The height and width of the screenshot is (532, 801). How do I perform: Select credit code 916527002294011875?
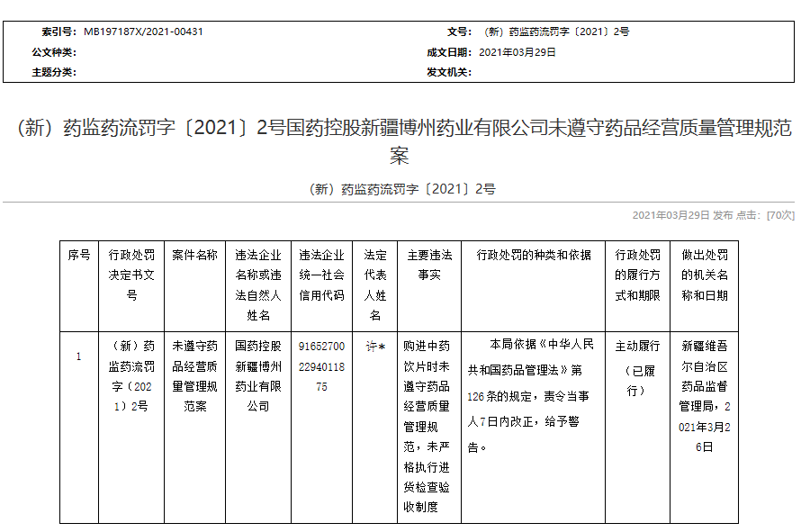click(321, 366)
